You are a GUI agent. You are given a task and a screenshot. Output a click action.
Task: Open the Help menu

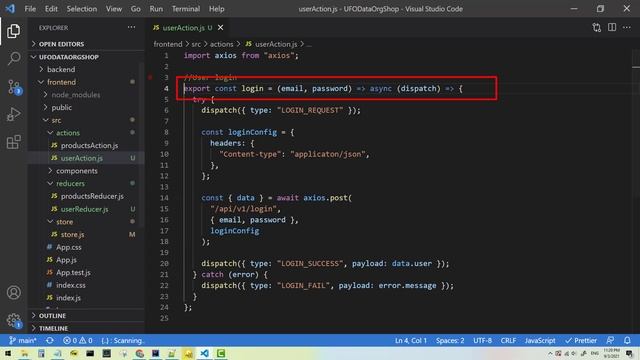coord(217,9)
